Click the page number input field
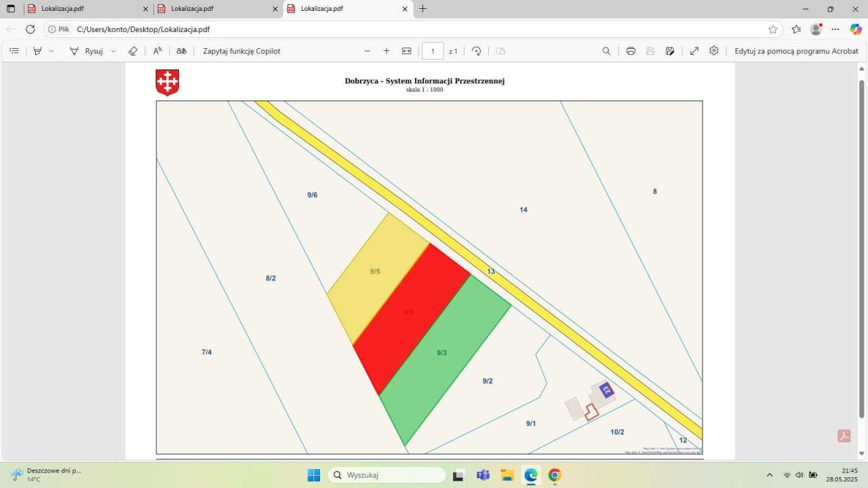The height and width of the screenshot is (488, 868). click(x=433, y=51)
